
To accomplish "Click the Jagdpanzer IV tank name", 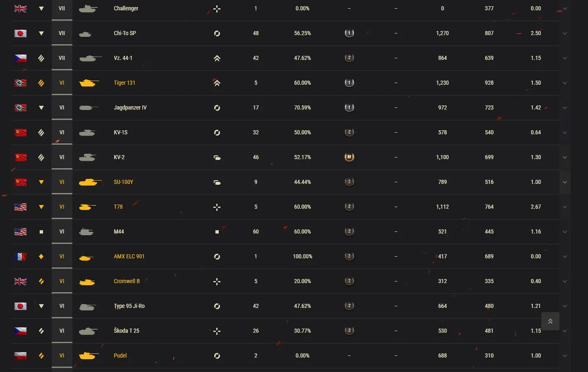I will (130, 107).
